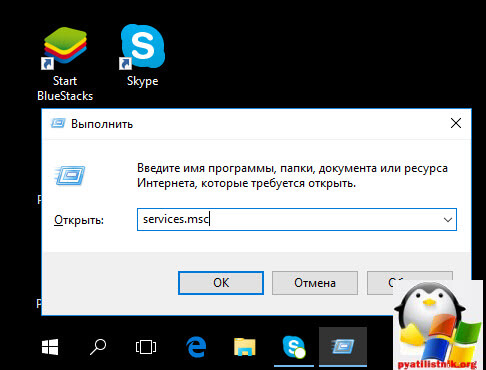The image size is (486, 370).
Task: Confirm with the OK button
Action: pos(221,283)
